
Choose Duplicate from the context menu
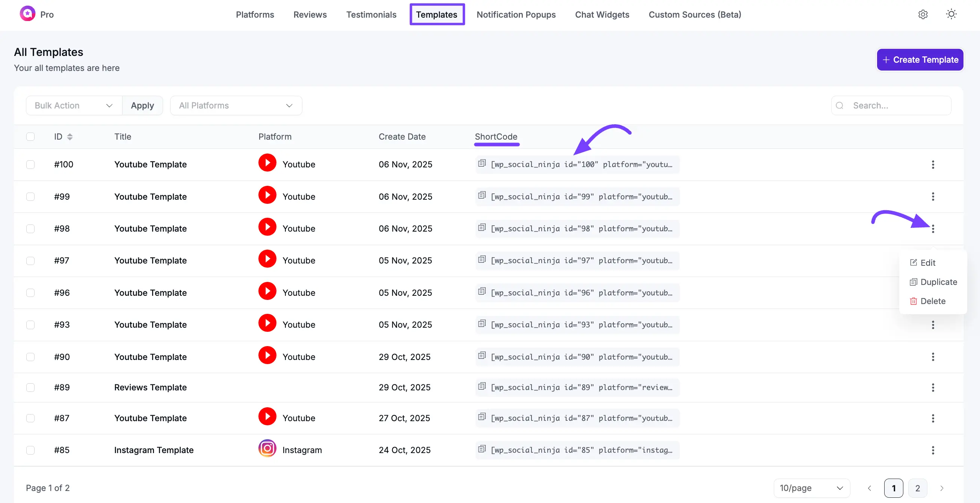(x=938, y=282)
